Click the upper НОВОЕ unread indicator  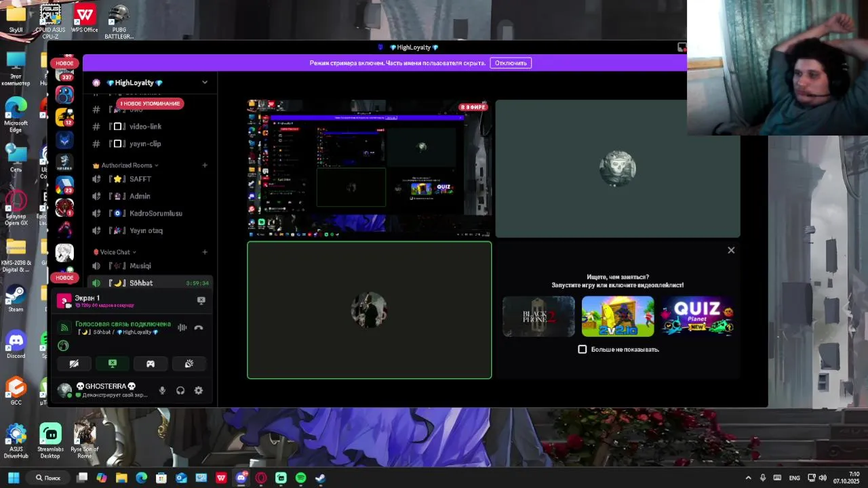click(64, 64)
